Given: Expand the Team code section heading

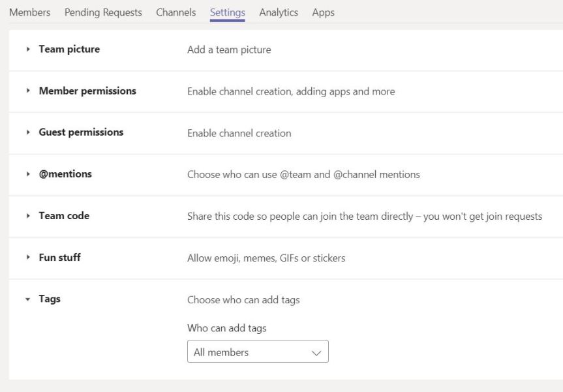Looking at the screenshot, I should [64, 216].
